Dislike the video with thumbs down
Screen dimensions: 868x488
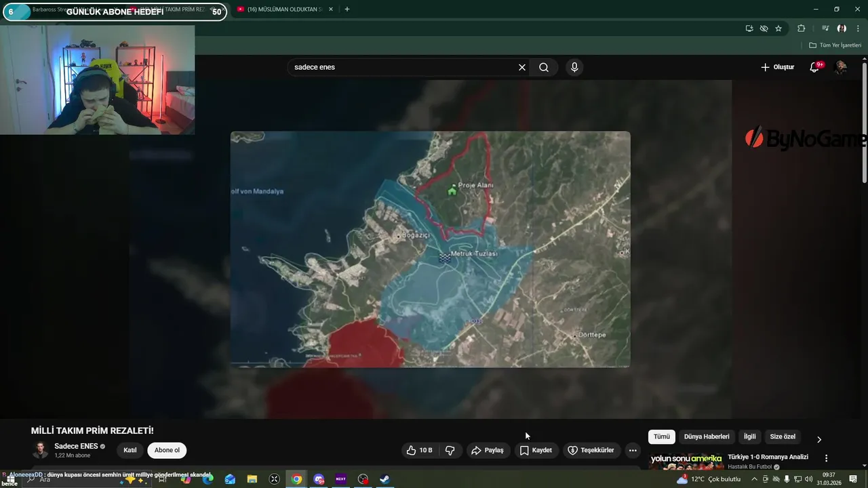click(x=450, y=450)
